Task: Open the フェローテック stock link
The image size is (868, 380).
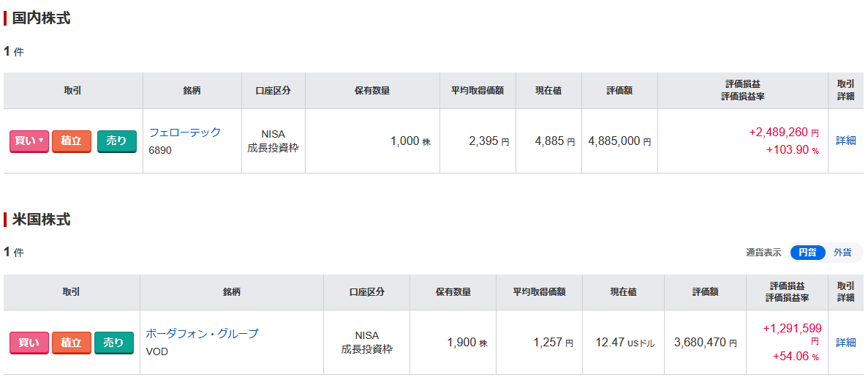Action: 184,133
